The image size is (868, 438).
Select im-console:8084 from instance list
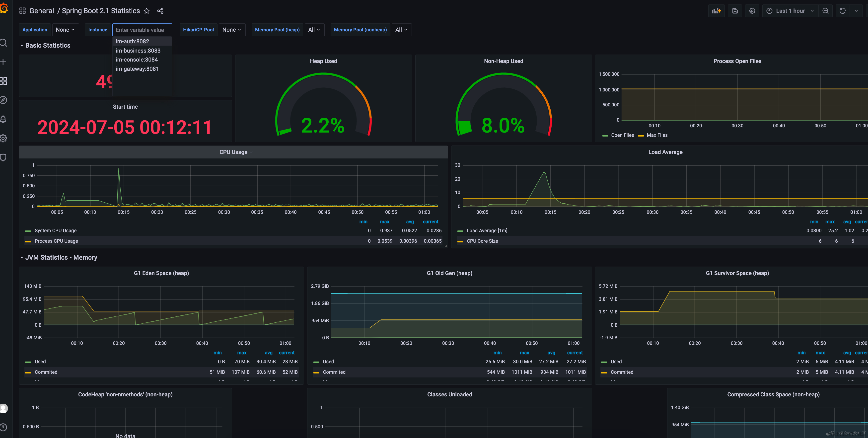click(142, 60)
